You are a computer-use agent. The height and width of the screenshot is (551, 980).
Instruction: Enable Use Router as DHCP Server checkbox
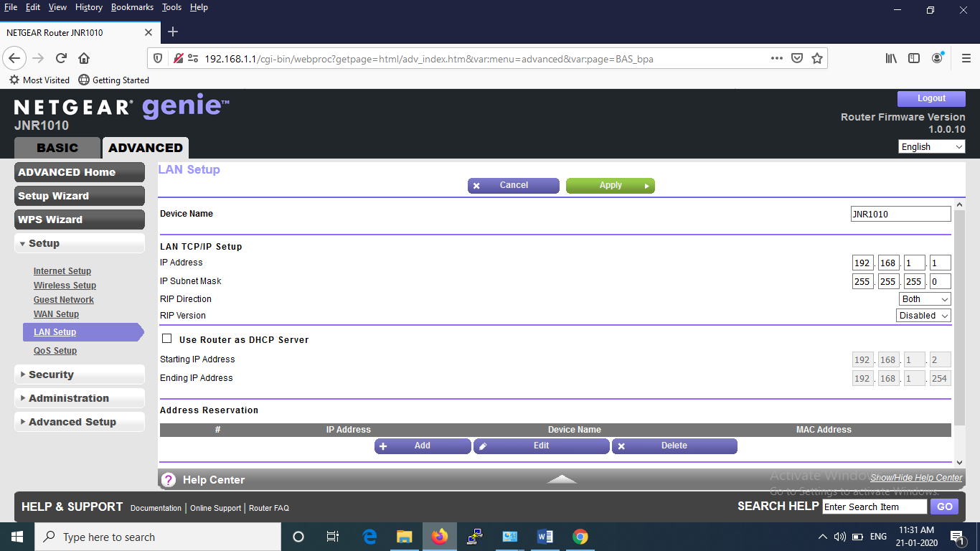click(167, 339)
